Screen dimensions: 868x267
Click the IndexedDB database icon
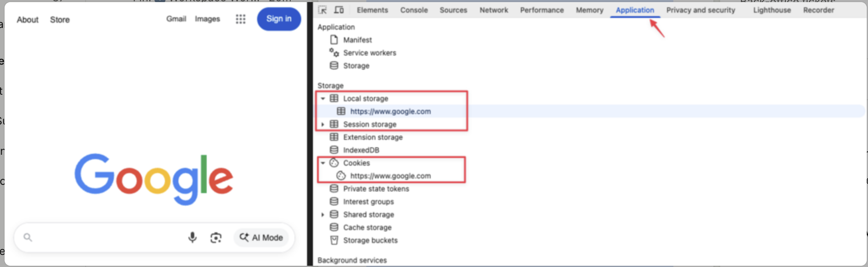[334, 150]
